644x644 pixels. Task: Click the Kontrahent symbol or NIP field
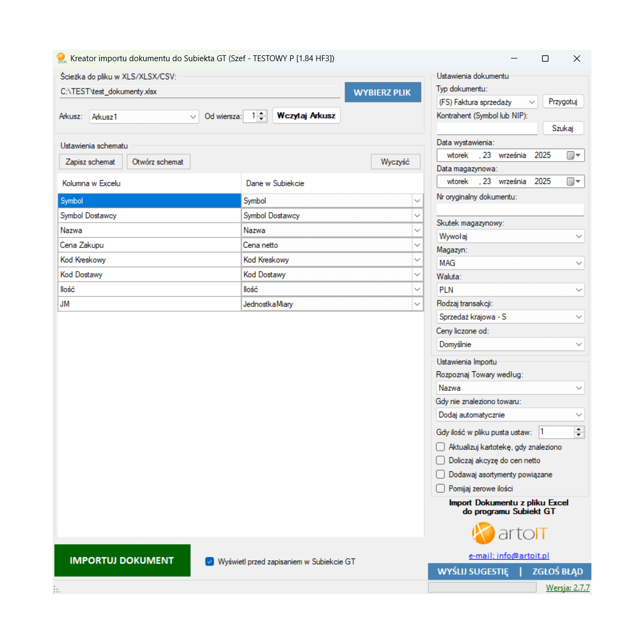pos(487,128)
